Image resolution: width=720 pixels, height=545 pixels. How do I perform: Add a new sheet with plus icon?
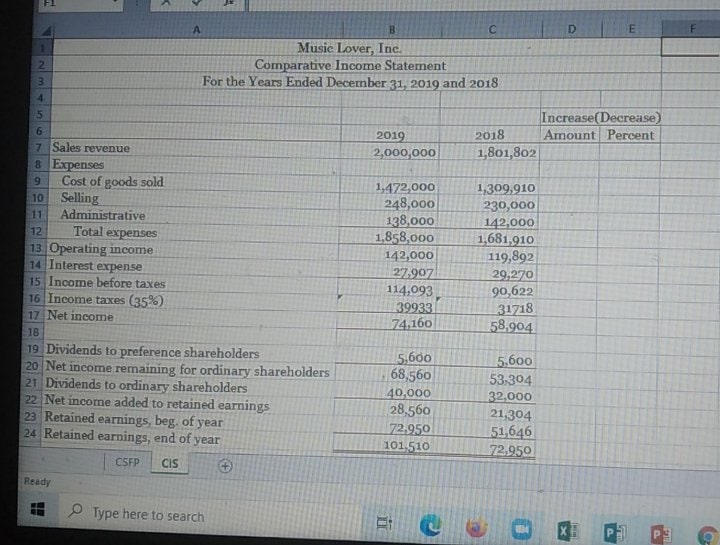pyautogui.click(x=225, y=466)
